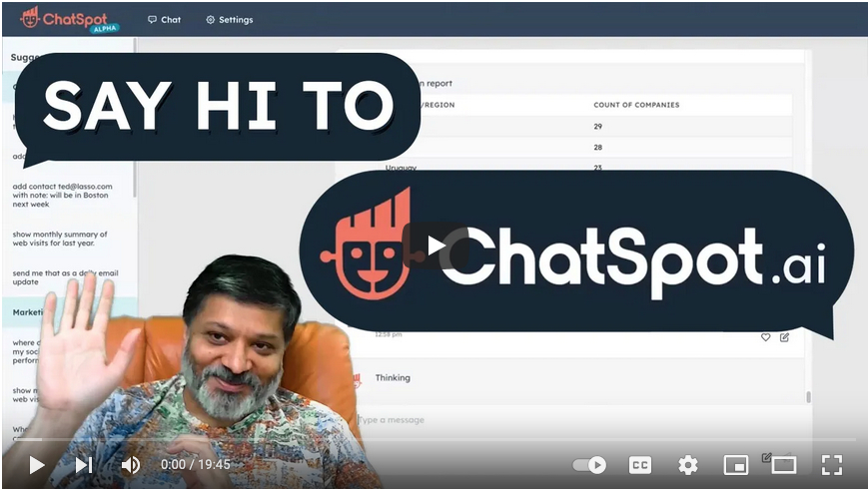The image size is (868, 489).
Task: Switch to miniplayer mode
Action: (736, 465)
